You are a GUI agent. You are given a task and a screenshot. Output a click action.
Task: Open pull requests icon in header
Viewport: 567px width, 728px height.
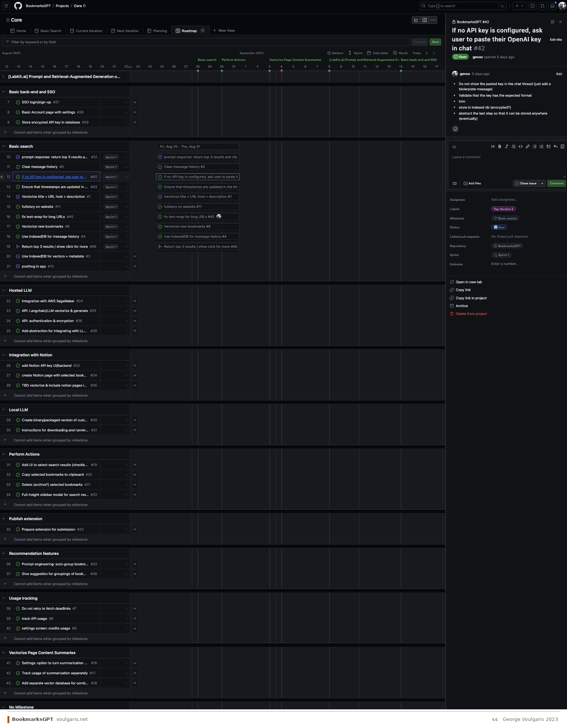[x=542, y=6]
